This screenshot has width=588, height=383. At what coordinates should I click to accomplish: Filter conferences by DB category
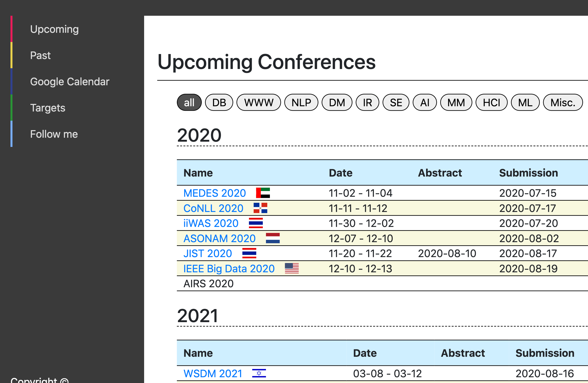click(x=219, y=103)
